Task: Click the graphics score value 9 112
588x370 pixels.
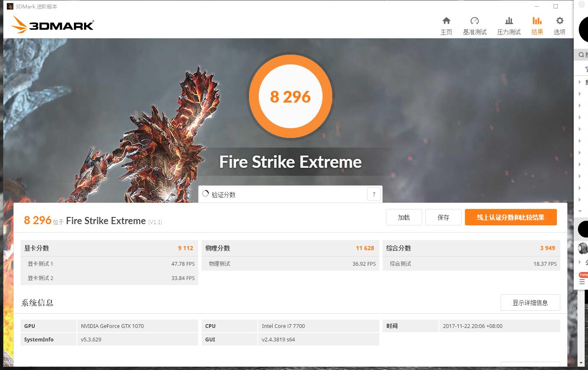Action: point(186,248)
